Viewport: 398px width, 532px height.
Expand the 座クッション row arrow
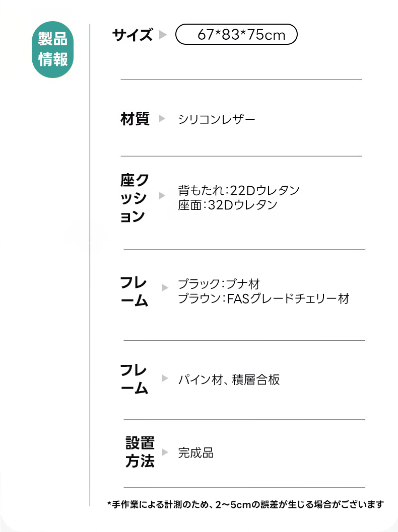tap(162, 195)
